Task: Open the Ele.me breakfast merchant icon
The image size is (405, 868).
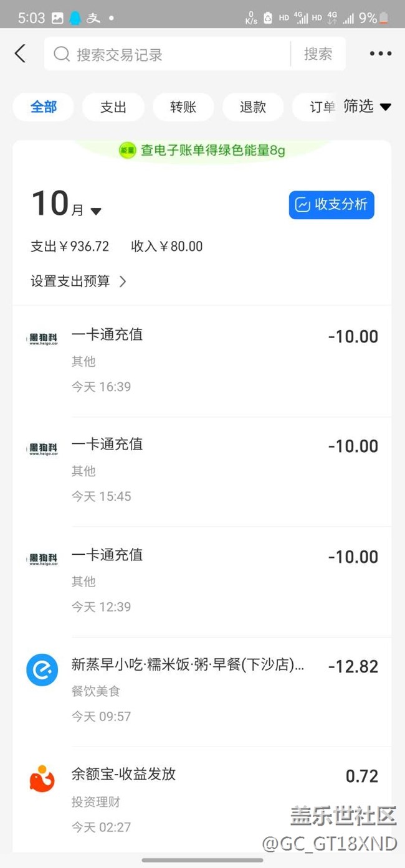Action: (42, 670)
